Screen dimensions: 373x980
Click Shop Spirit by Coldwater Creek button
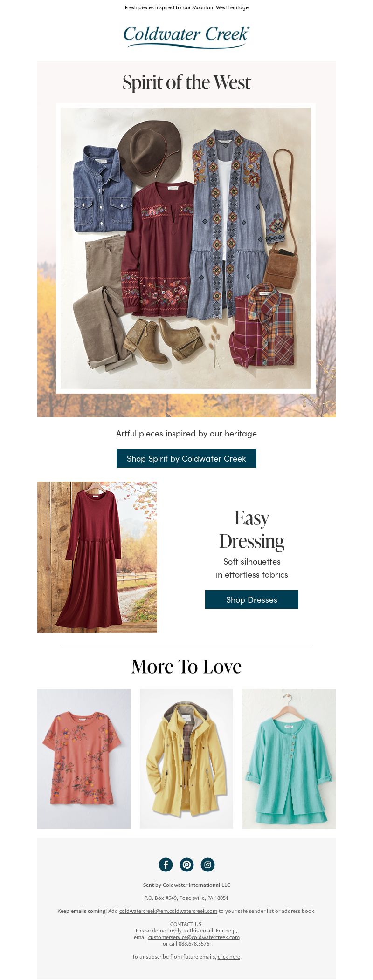186,458
